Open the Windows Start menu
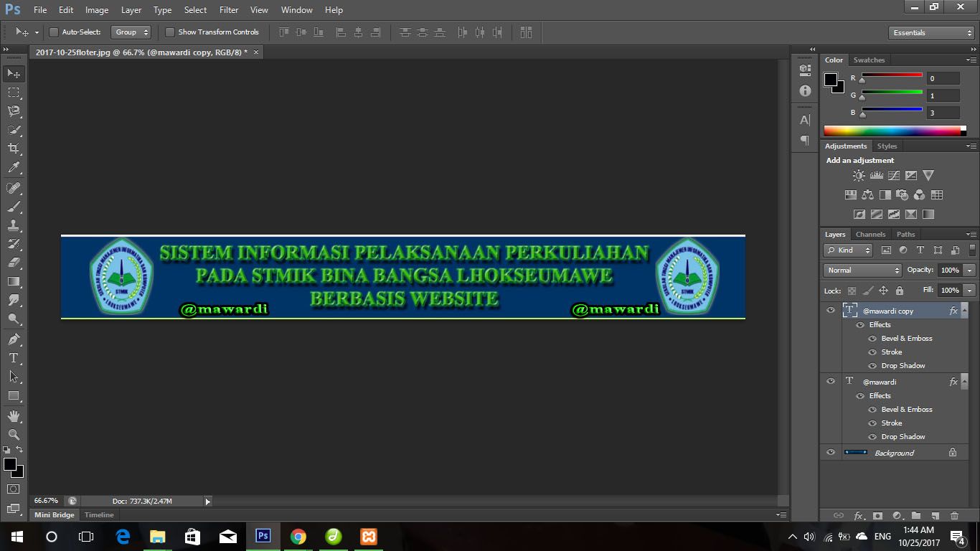Viewport: 980px width, 551px height. 17,537
